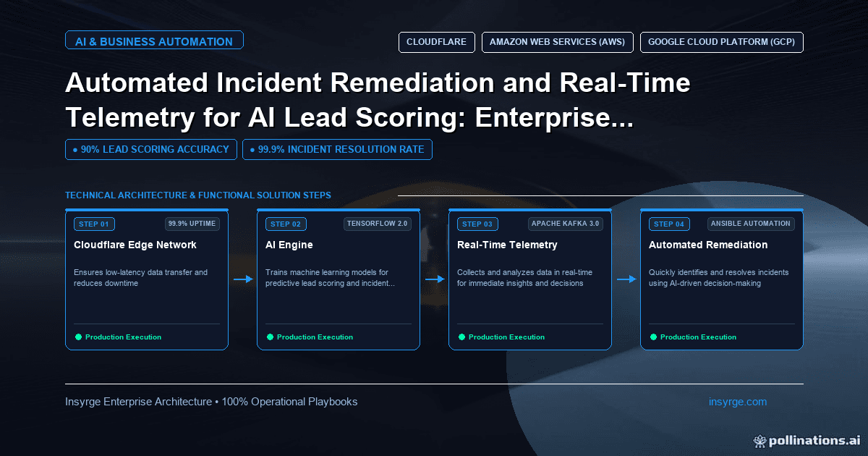Click Production Execution in Automated Remediation card

pos(698,337)
